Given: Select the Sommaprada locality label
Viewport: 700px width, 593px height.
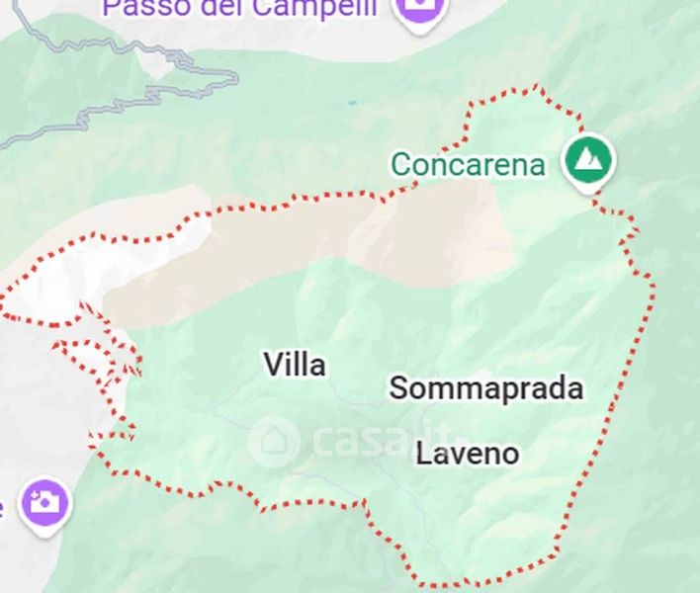Looking at the screenshot, I should point(486,387).
